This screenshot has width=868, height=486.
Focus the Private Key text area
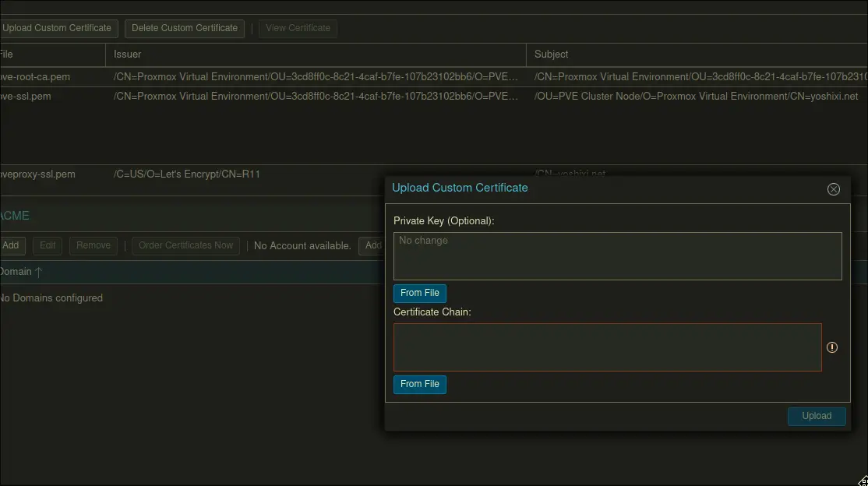click(617, 255)
